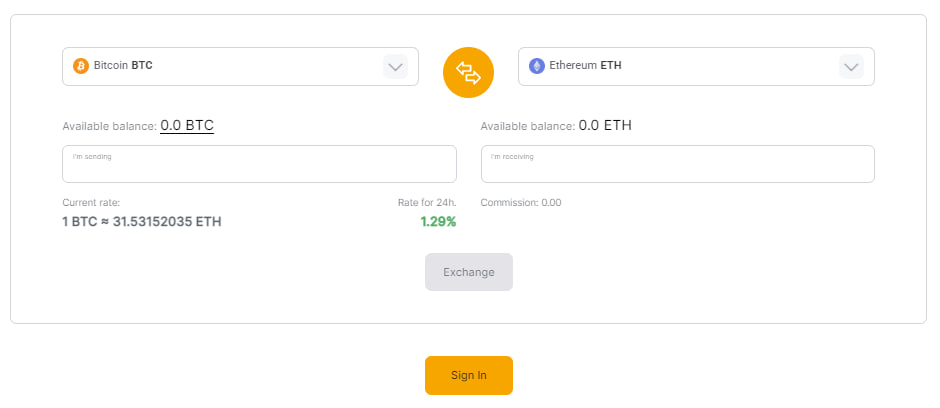This screenshot has height=408, width=940.
Task: Click the 0.0 BTC available balance link
Action: coord(187,126)
